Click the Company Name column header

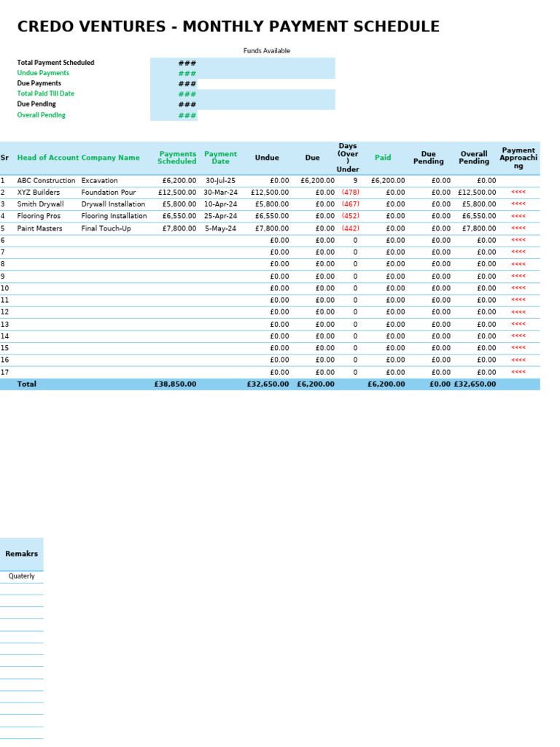coord(111,158)
